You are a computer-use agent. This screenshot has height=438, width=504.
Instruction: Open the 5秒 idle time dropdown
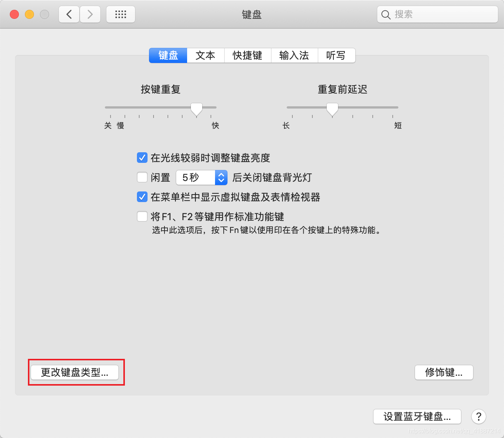click(202, 178)
